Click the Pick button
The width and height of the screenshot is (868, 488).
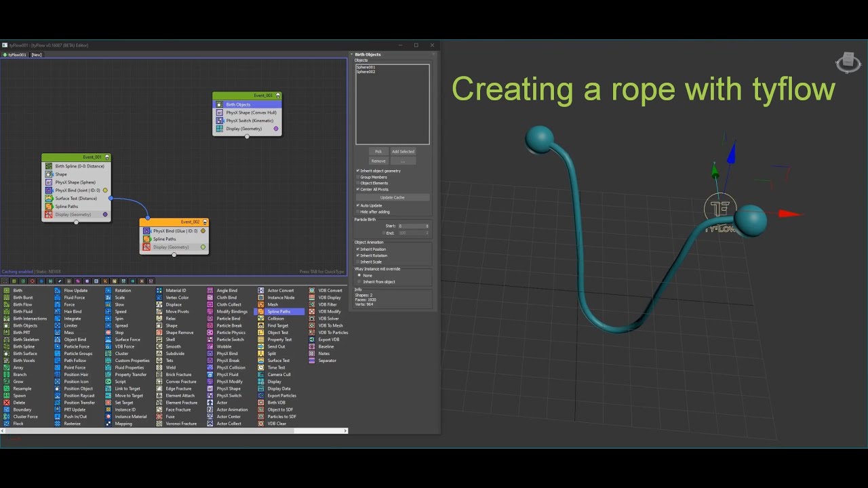click(x=378, y=151)
